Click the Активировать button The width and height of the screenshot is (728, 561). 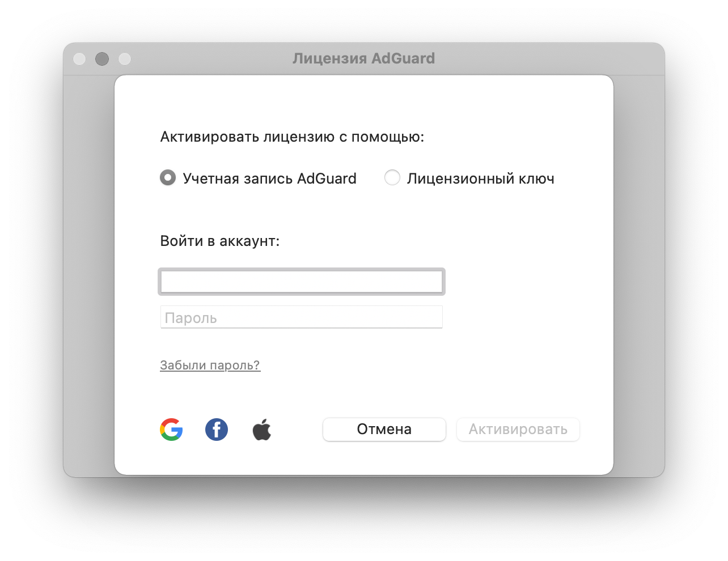[x=518, y=430]
